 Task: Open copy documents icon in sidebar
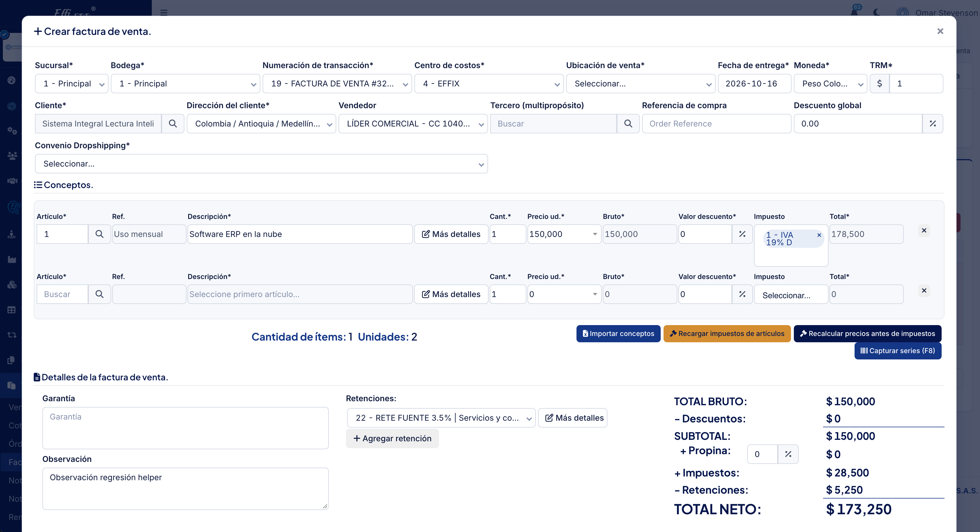[11, 360]
